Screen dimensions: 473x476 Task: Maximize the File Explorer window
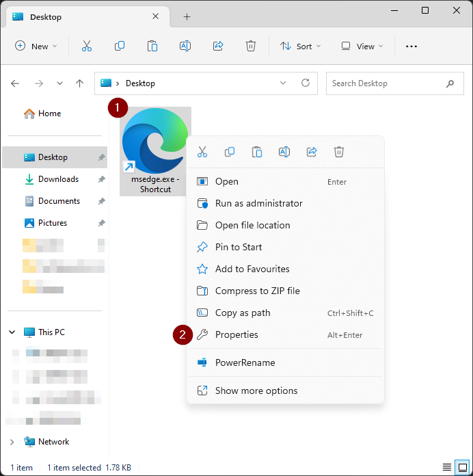tap(425, 11)
